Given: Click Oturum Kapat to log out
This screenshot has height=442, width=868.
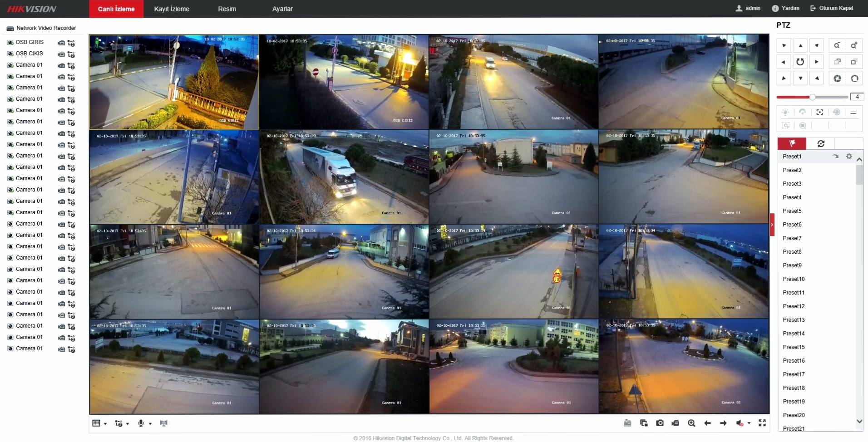Looking at the screenshot, I should (832, 8).
